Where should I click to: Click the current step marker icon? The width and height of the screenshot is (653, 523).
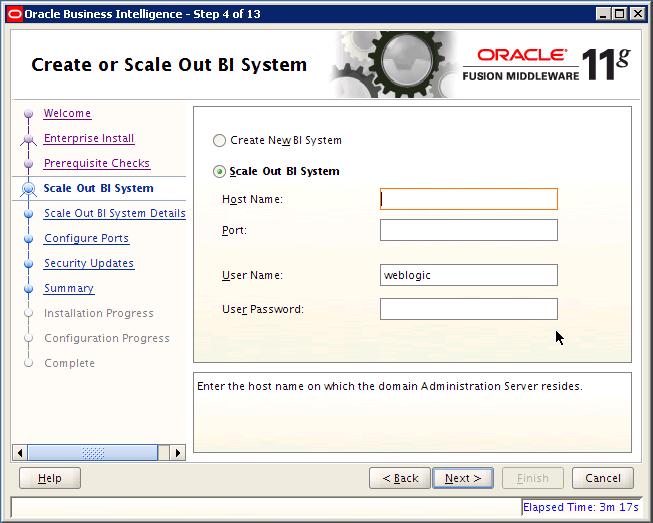click(28, 189)
